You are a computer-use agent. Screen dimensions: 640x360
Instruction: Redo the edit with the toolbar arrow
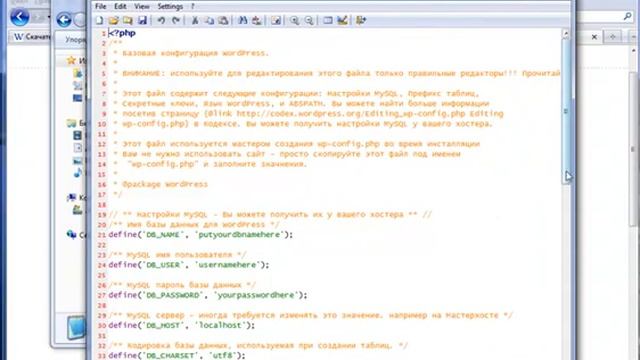pyautogui.click(x=176, y=20)
